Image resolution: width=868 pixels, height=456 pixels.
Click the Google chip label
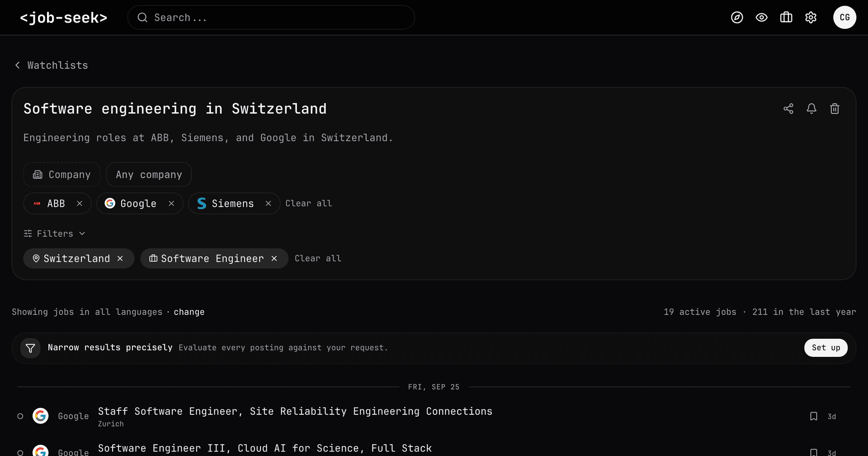[x=138, y=204]
